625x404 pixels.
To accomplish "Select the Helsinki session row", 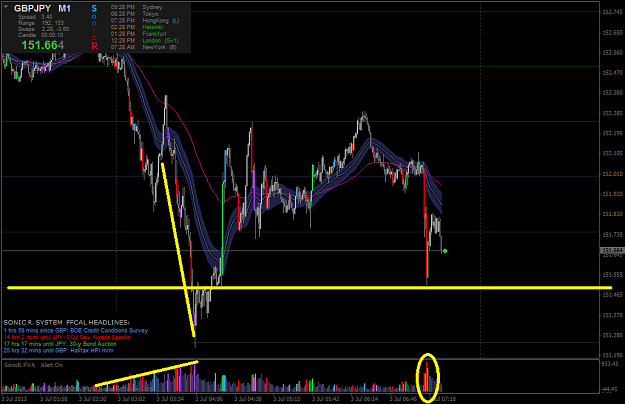I will (137, 27).
